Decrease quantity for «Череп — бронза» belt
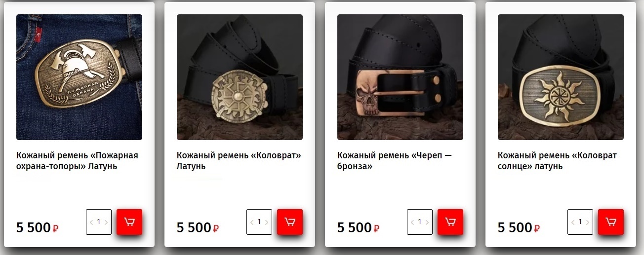This screenshot has width=644, height=255. [x=412, y=222]
